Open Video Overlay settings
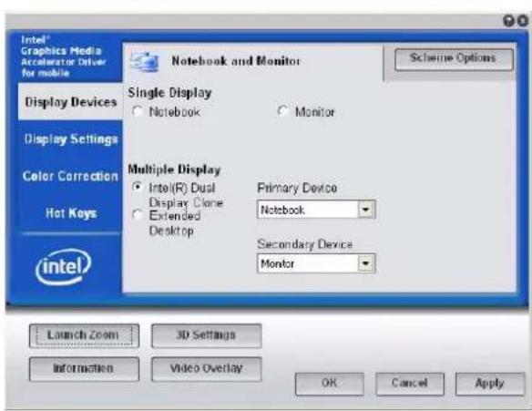This screenshot has height=411, width=532. point(206,369)
